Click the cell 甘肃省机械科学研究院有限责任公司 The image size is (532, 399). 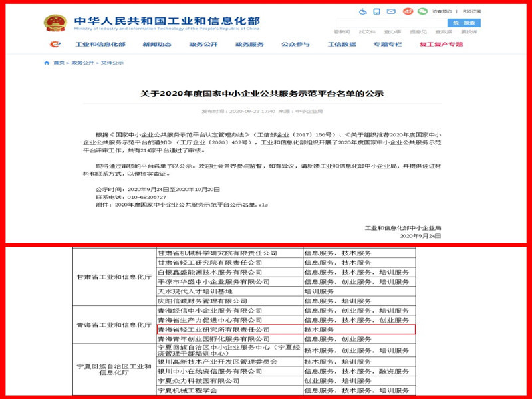click(x=229, y=253)
